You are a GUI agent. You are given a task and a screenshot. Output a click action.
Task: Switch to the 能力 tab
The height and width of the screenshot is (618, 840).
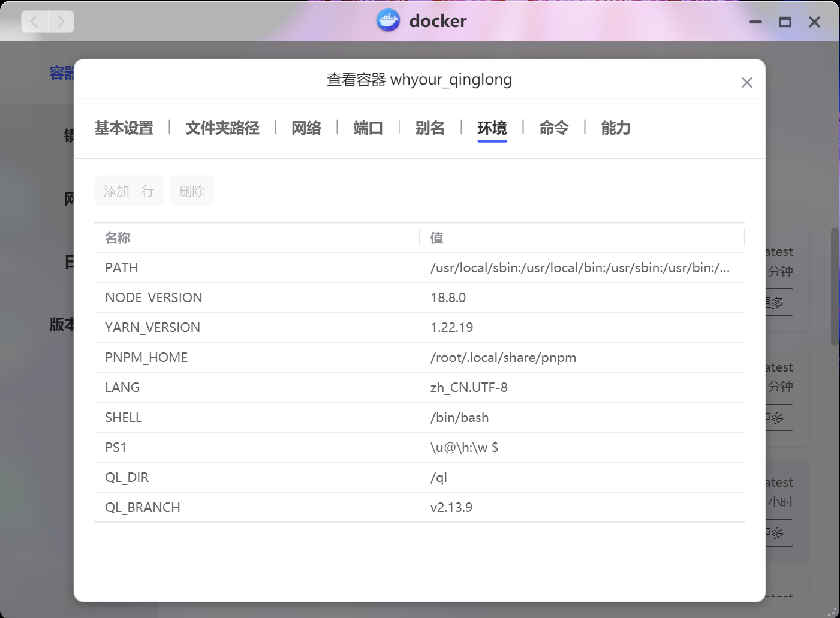pyautogui.click(x=616, y=128)
